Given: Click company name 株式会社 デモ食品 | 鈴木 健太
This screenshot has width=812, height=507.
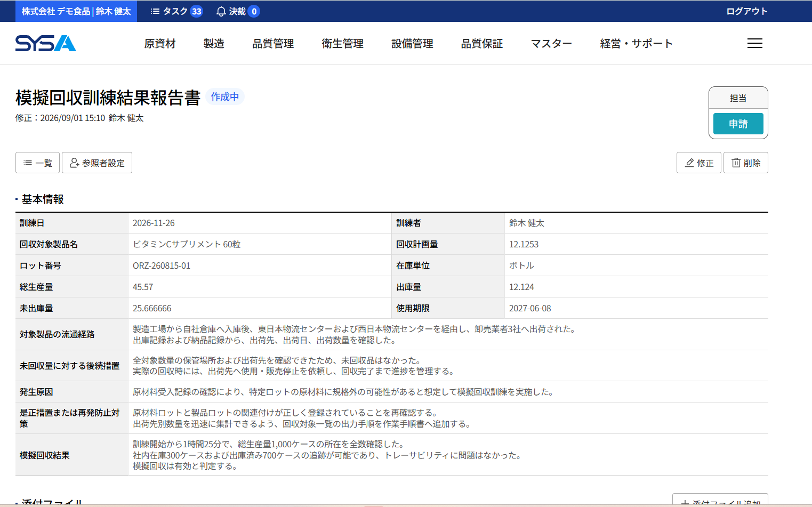Looking at the screenshot, I should (x=76, y=11).
